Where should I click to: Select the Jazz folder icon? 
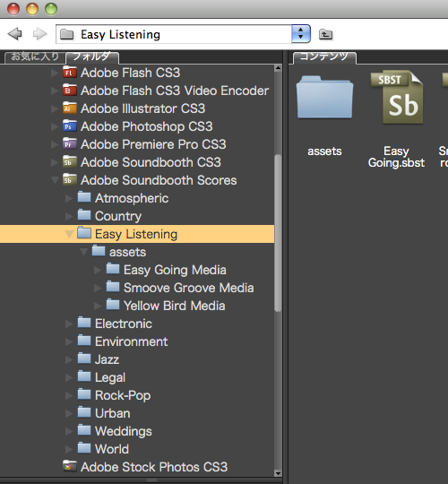[84, 359]
